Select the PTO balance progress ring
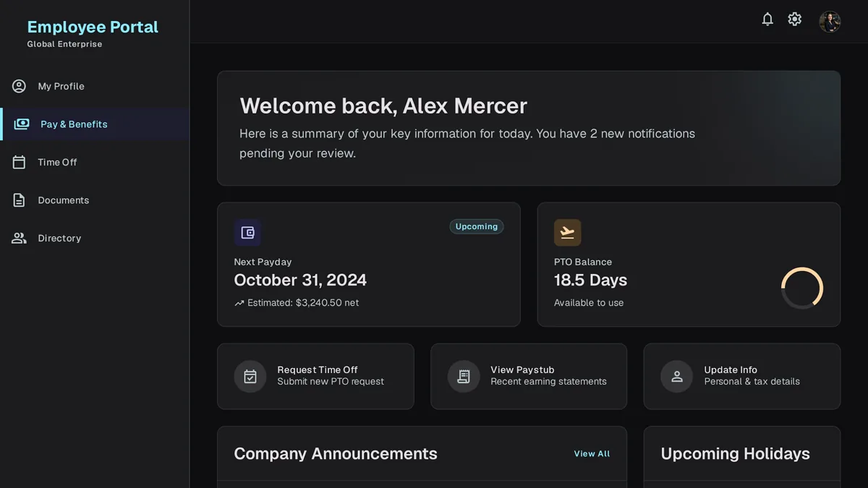868x488 pixels. pyautogui.click(x=802, y=288)
